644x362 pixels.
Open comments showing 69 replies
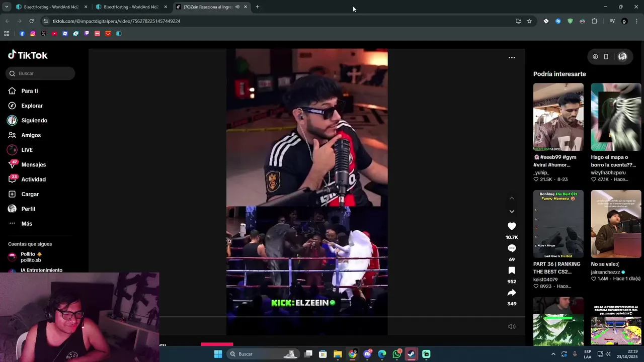click(512, 248)
